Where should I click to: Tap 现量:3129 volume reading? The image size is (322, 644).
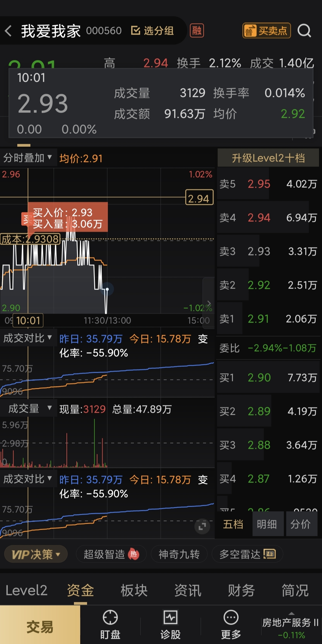click(x=83, y=409)
